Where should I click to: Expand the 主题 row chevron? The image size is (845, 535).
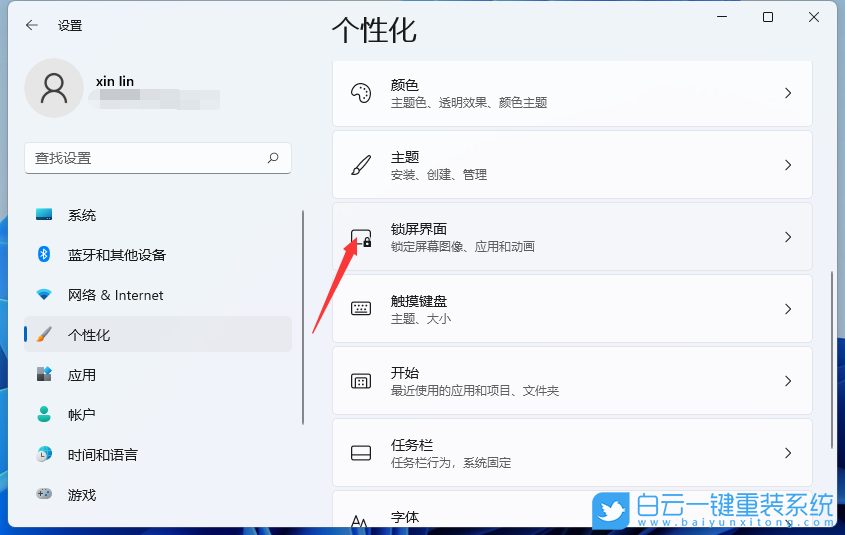(x=788, y=165)
